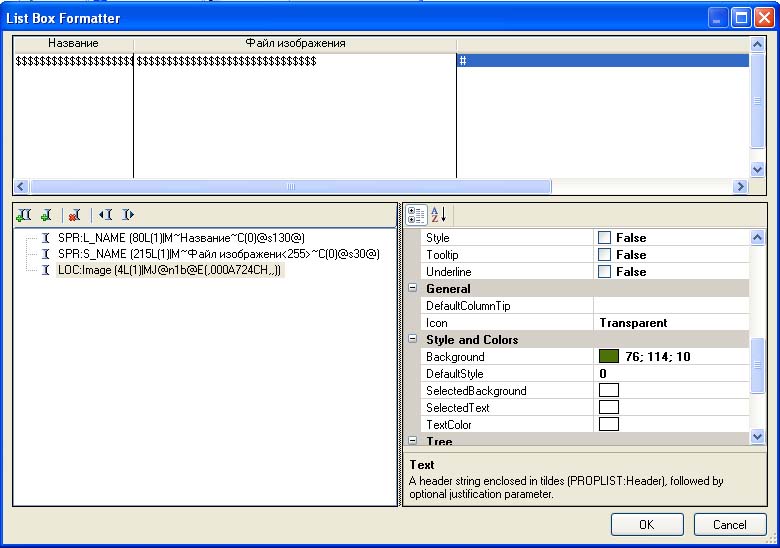Toggle the Style checkbox
The width and height of the screenshot is (780, 548).
pos(604,238)
